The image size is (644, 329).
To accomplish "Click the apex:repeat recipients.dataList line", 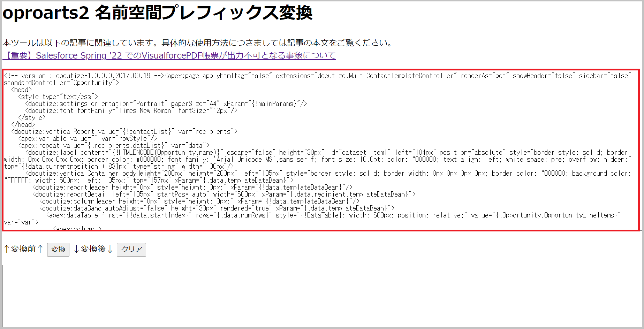I will pos(114,145).
